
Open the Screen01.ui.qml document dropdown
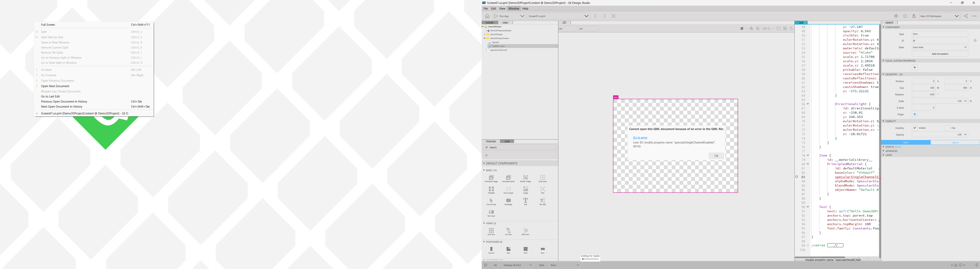586,16
